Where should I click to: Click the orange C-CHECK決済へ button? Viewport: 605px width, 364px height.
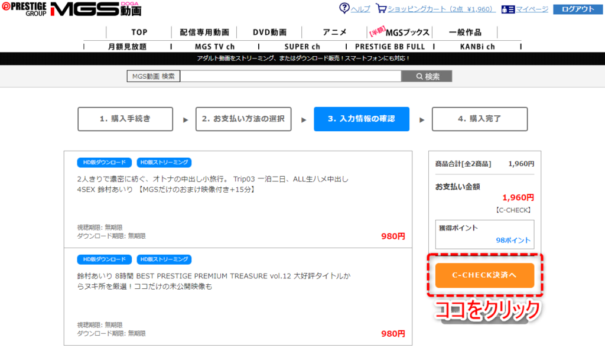coord(484,275)
